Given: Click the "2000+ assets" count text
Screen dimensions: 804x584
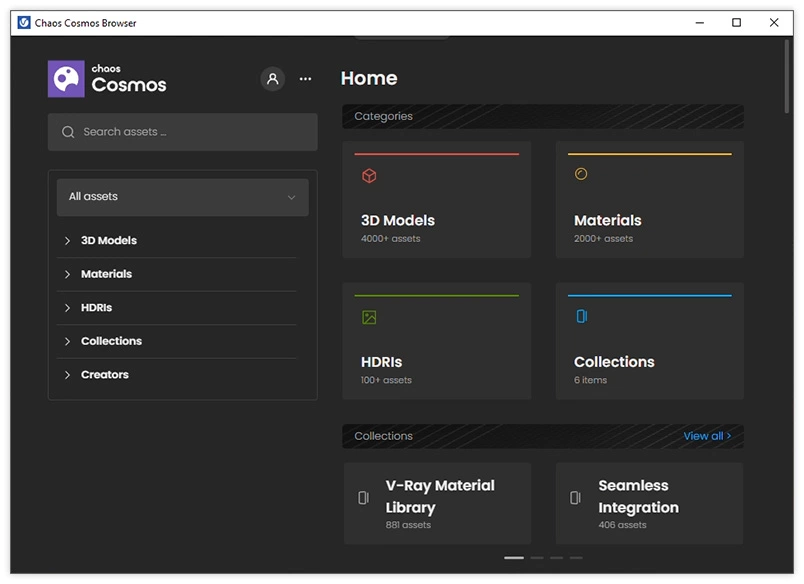Looking at the screenshot, I should tap(603, 238).
